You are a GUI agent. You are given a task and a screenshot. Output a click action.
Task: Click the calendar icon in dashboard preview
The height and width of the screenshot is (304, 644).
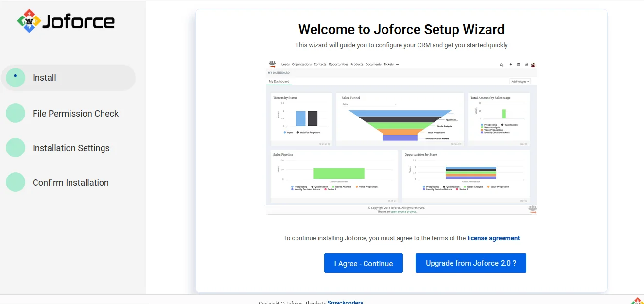(518, 65)
